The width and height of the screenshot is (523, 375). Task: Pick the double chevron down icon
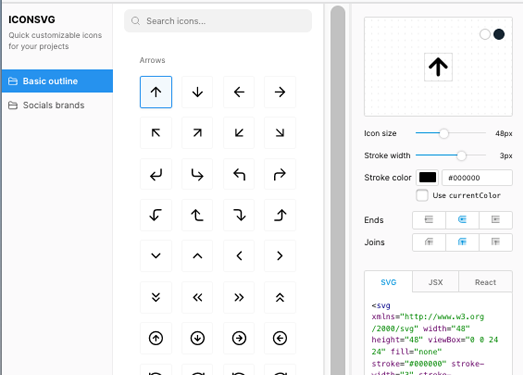(x=156, y=297)
